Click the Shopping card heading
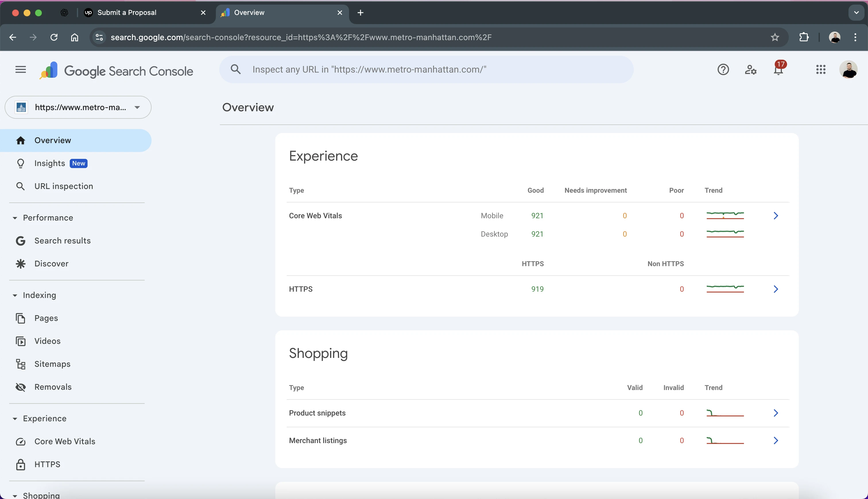The height and width of the screenshot is (499, 868). click(x=318, y=353)
